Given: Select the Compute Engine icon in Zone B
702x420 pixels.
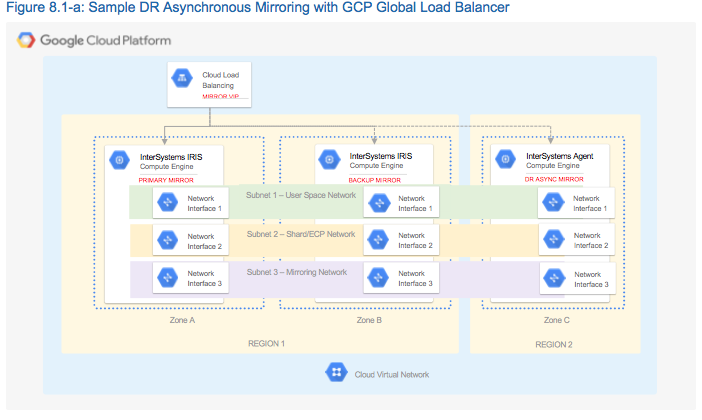Looking at the screenshot, I should tap(329, 159).
